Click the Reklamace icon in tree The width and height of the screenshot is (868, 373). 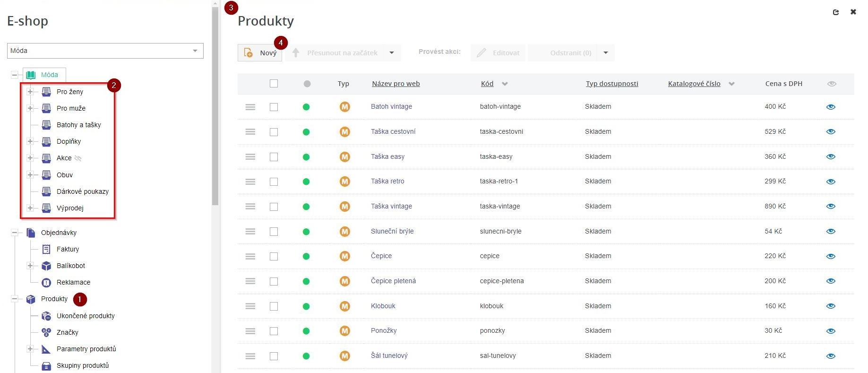pos(46,282)
